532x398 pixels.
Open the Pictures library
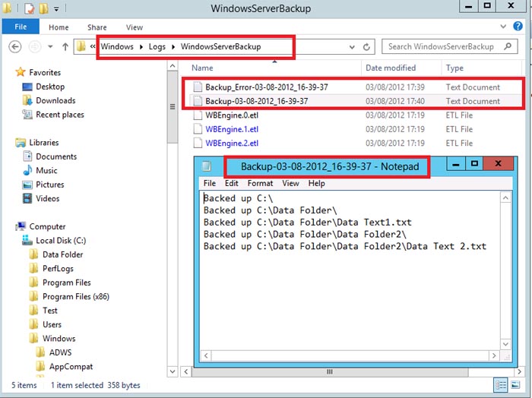coord(50,185)
